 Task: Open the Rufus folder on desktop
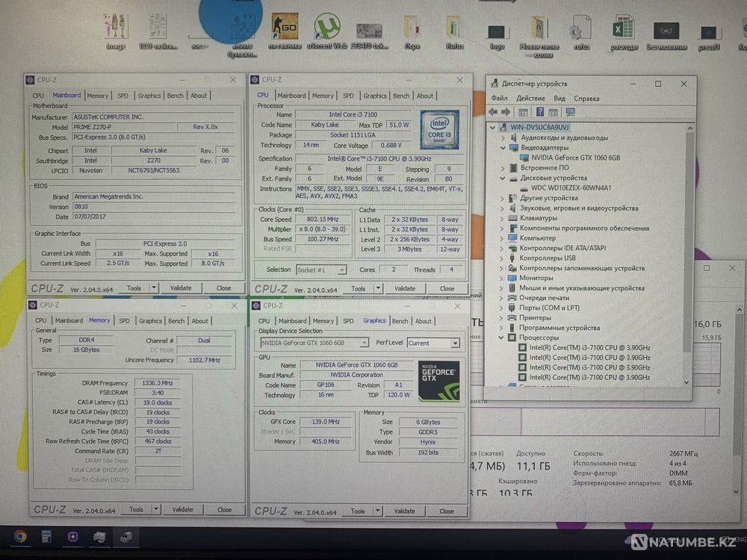pyautogui.click(x=454, y=31)
